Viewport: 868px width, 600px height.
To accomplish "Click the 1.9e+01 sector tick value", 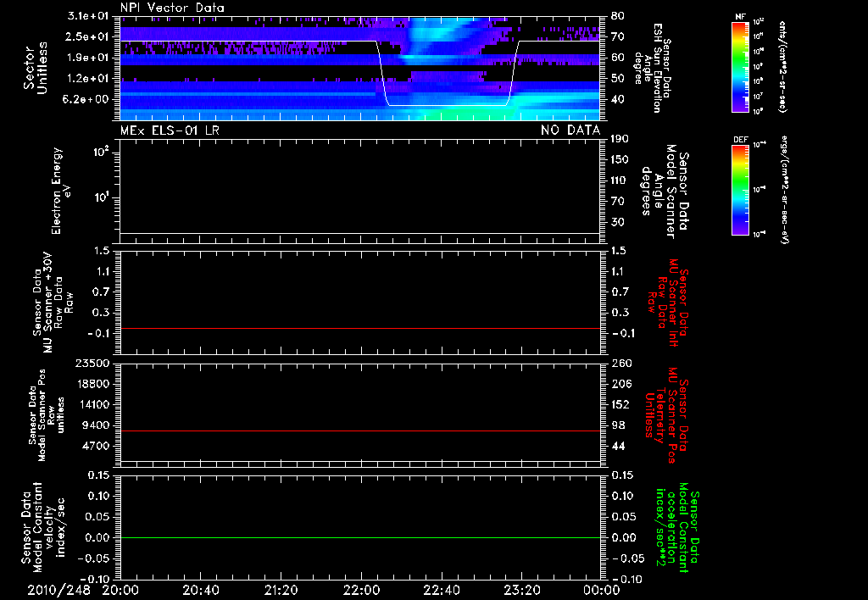I will tap(87, 58).
